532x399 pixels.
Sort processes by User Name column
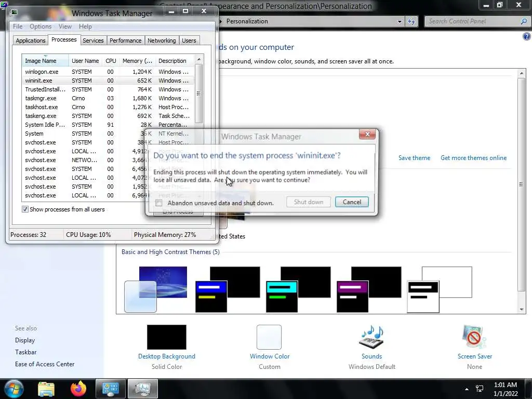tap(85, 61)
